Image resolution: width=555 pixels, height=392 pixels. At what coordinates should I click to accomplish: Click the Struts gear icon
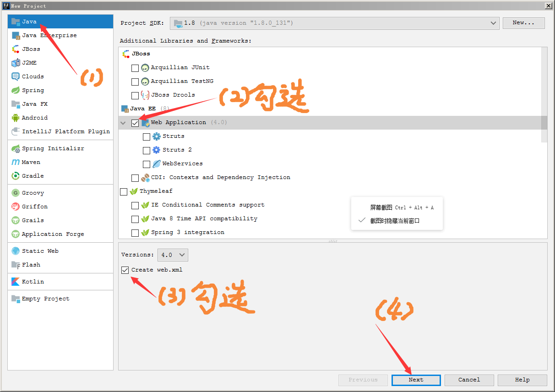click(x=157, y=136)
